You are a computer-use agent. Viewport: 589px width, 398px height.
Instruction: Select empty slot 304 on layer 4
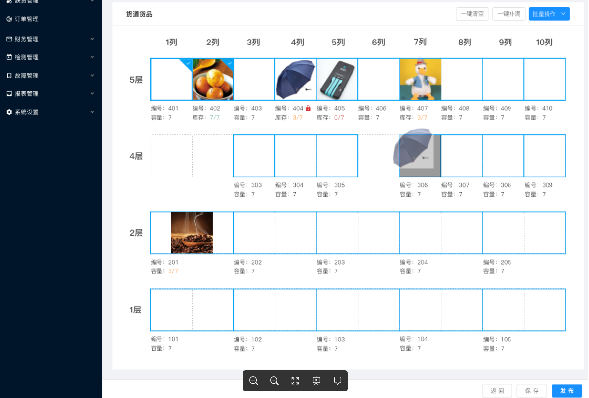295,155
